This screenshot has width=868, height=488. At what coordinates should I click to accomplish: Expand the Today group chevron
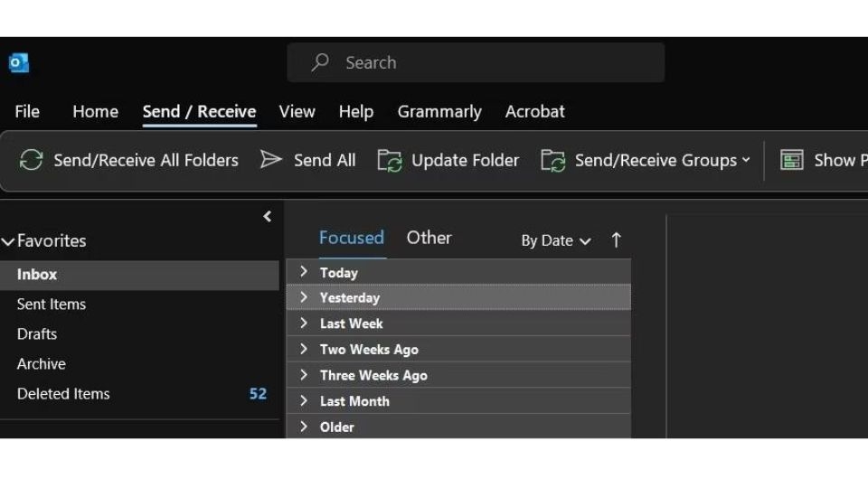[304, 271]
